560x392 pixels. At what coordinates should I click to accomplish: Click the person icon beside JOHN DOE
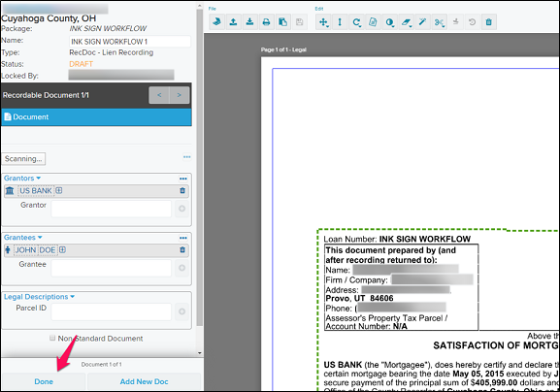point(8,250)
